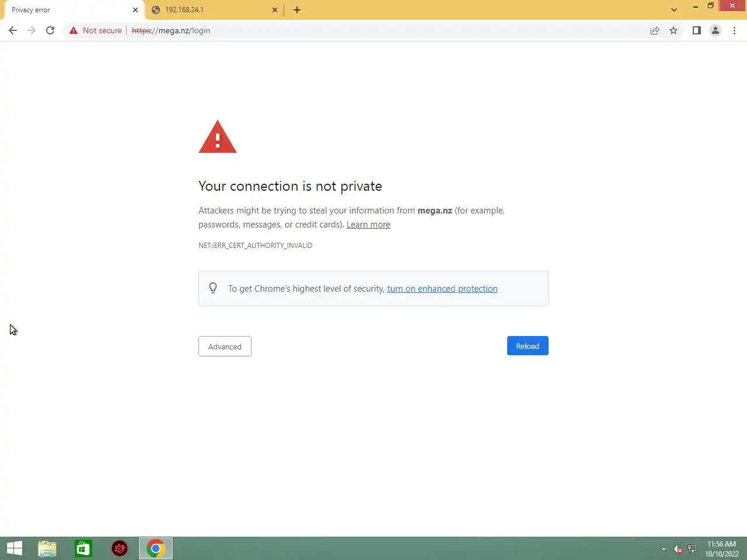
Task: Open the Not secure site info warning
Action: click(x=95, y=30)
